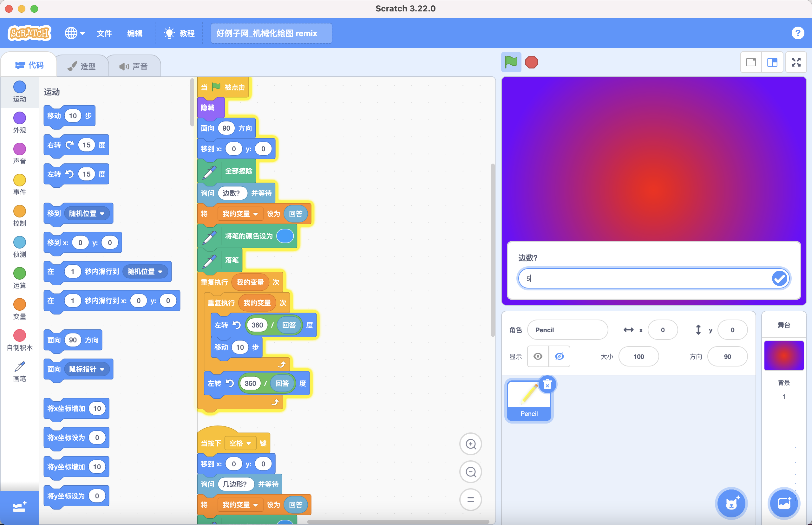812x525 pixels.
Task: Switch to the 造型 tab
Action: click(82, 66)
